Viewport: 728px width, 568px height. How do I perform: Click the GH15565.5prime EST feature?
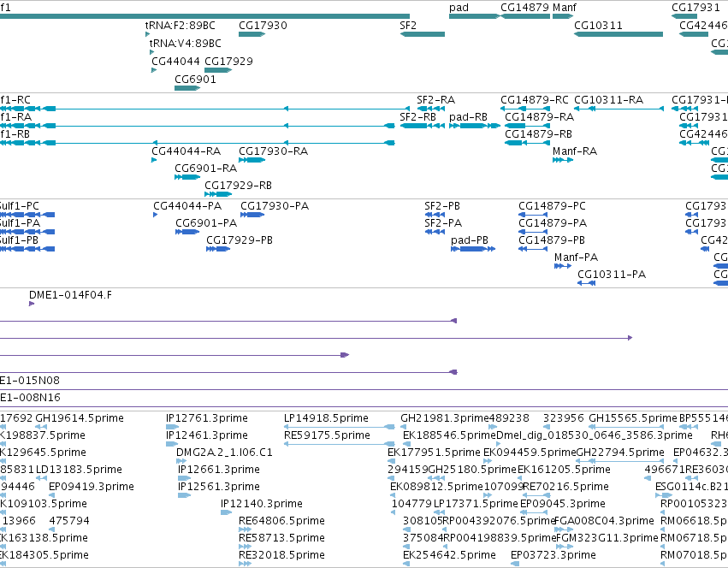[x=626, y=427]
